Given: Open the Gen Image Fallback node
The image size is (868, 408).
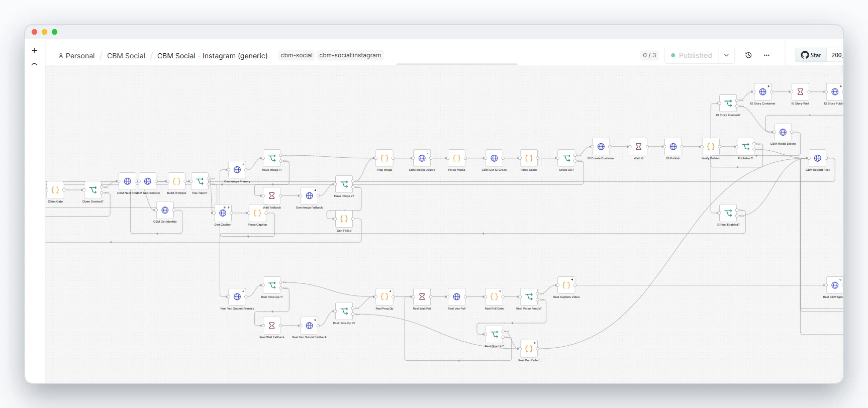Looking at the screenshot, I should coord(309,196).
